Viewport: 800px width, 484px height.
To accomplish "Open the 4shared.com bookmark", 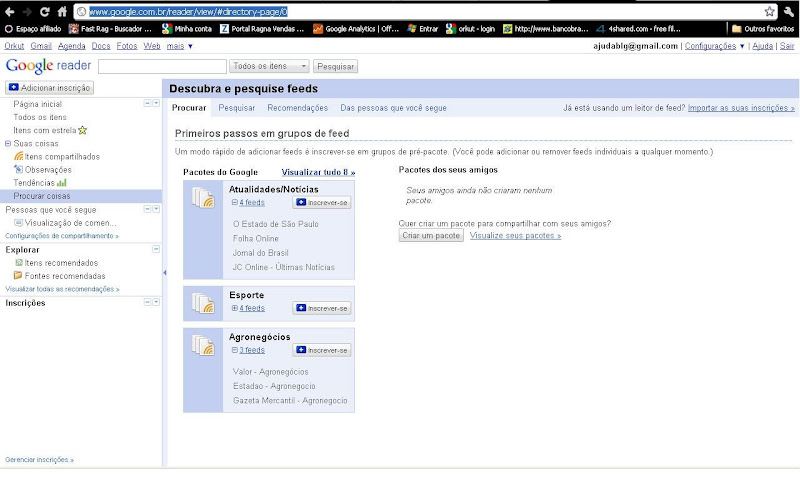I will click(x=638, y=29).
